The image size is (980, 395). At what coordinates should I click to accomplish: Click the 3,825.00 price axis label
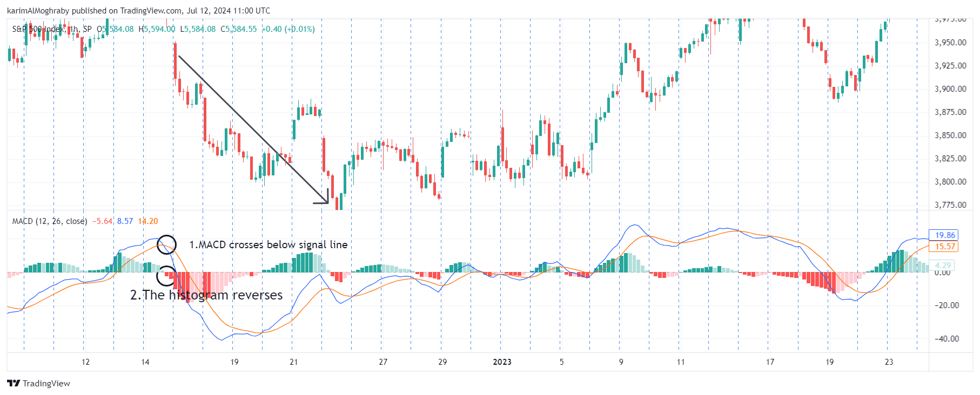click(950, 158)
